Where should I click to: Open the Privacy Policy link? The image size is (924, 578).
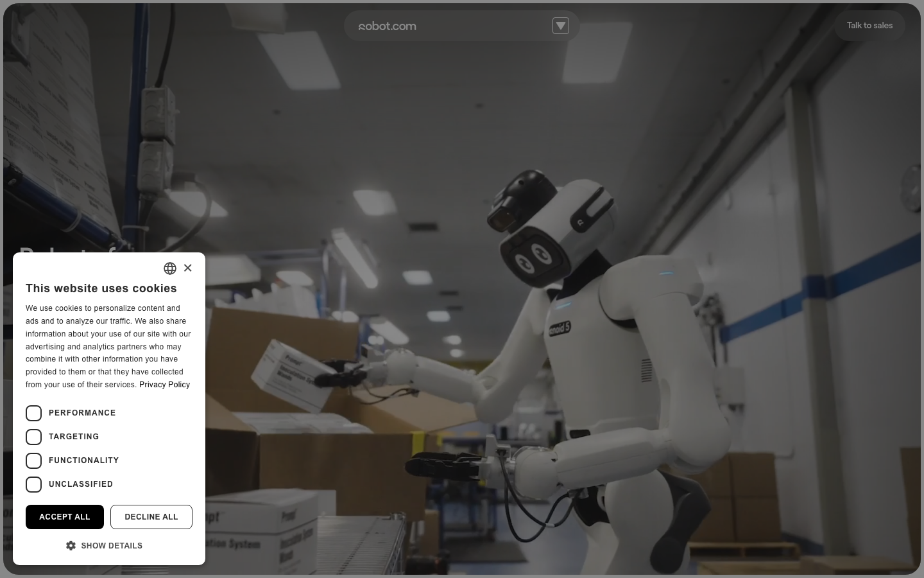click(164, 385)
